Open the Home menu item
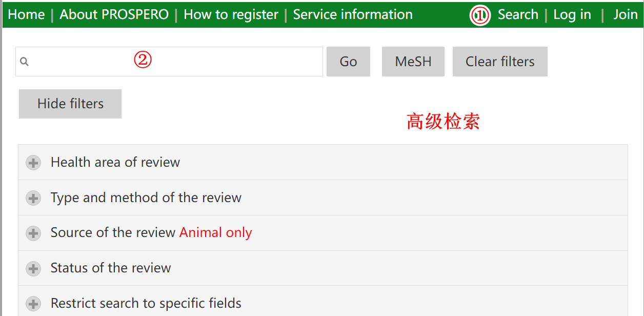The height and width of the screenshot is (316, 644). click(26, 14)
